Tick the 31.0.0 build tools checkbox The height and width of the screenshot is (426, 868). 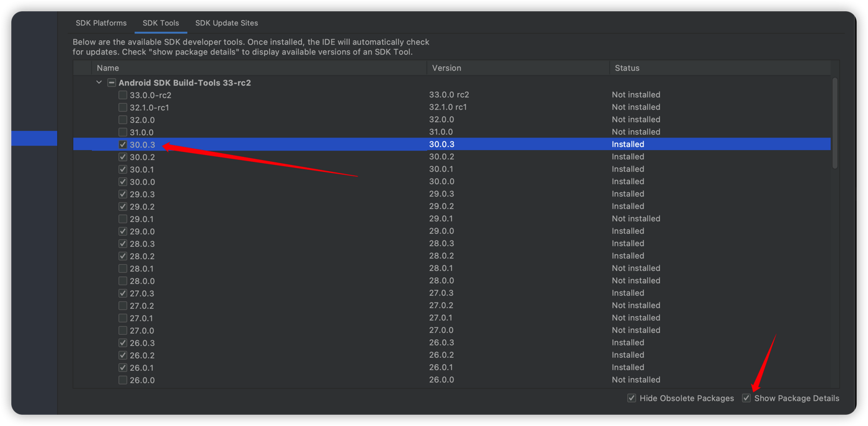click(x=123, y=132)
